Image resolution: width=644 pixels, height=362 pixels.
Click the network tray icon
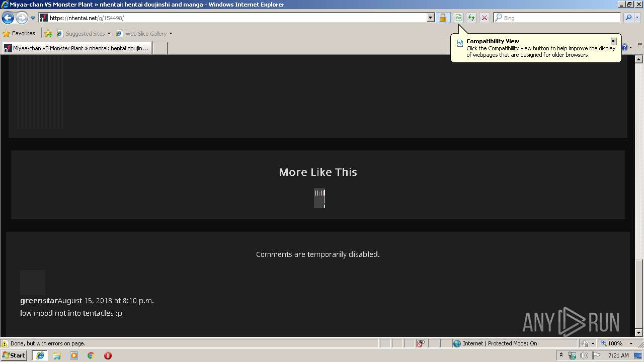(x=572, y=355)
